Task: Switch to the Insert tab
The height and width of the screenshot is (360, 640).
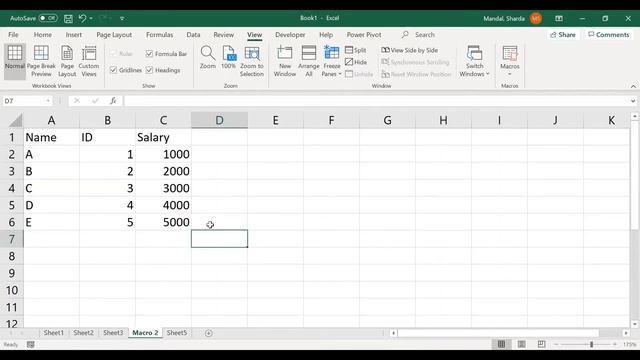Action: (73, 35)
